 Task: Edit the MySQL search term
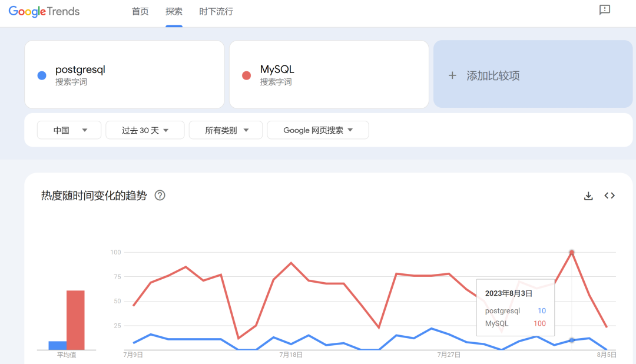pos(329,74)
